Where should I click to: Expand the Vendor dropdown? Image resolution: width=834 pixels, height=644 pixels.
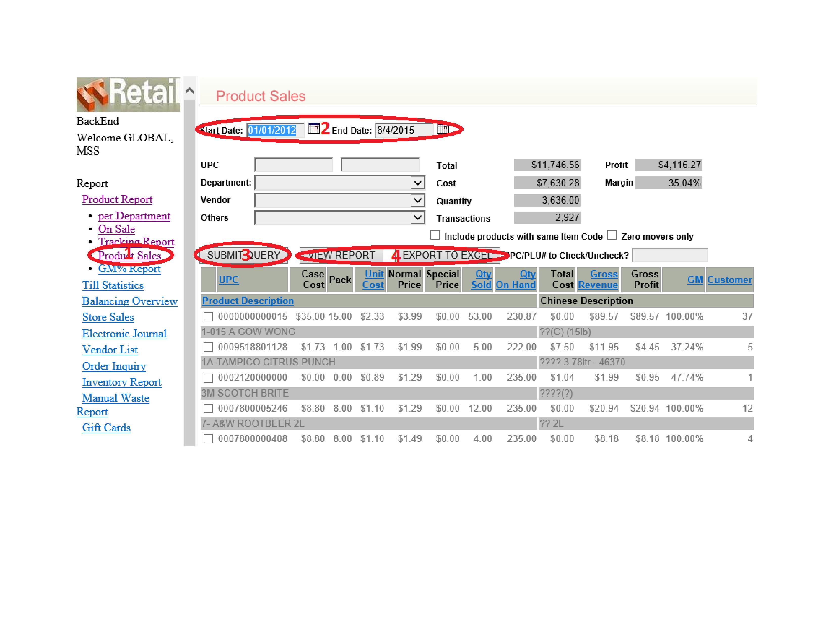(418, 200)
